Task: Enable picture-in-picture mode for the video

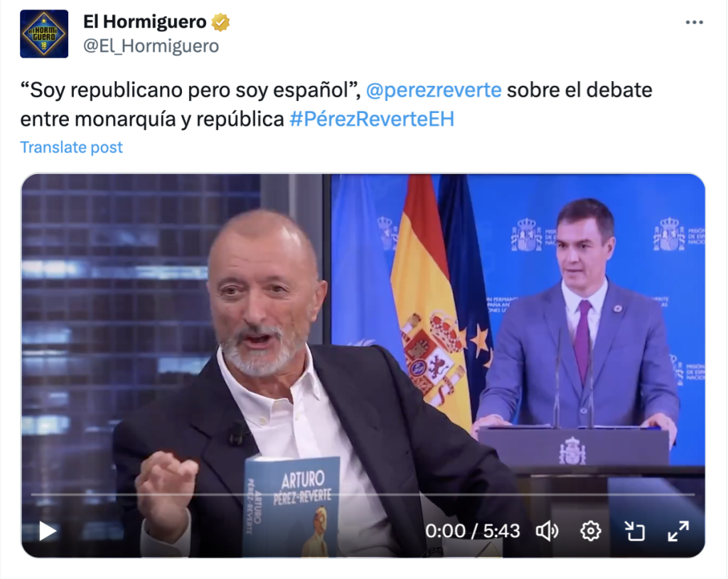Action: 634,531
